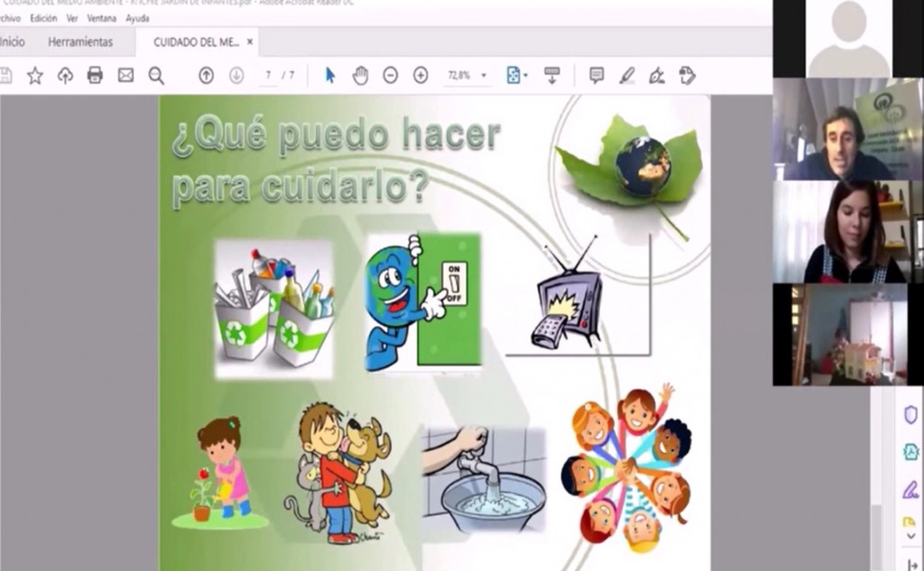924x571 pixels.
Task: Open the 72,8% zoom level dropdown
Action: pos(467,76)
